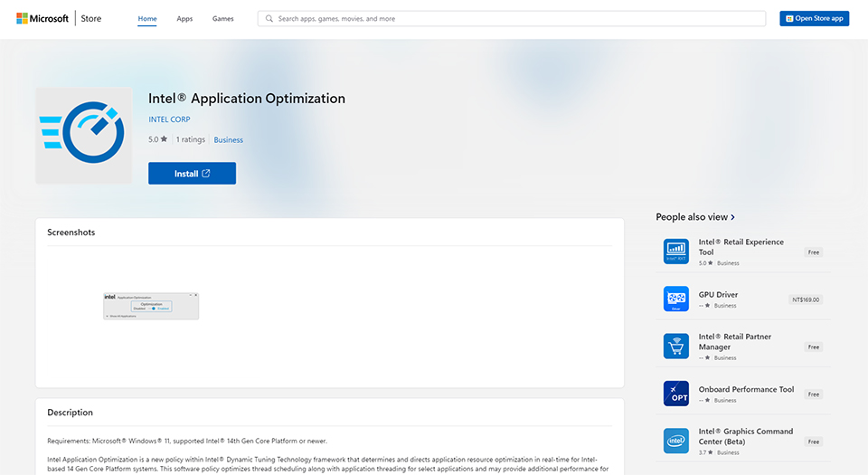This screenshot has width=868, height=475.
Task: Open the app screenshot thumbnail
Action: [151, 306]
